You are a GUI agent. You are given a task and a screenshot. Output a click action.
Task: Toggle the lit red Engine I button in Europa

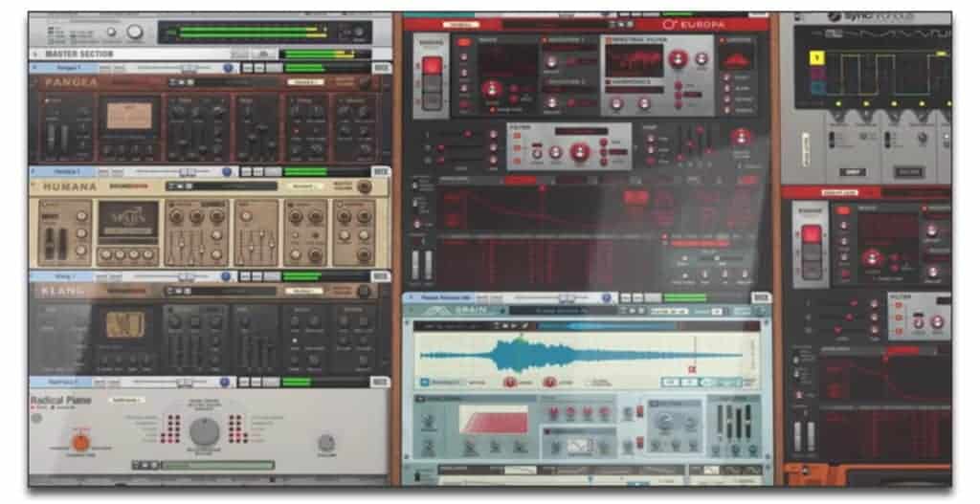(433, 66)
